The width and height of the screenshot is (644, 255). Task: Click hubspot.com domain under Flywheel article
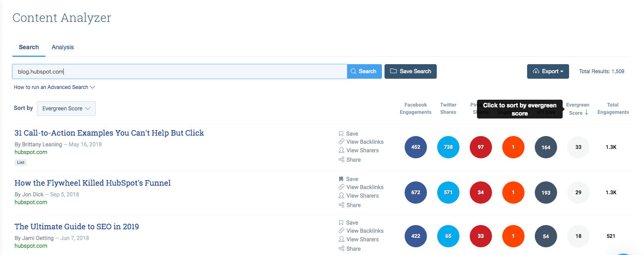(x=31, y=202)
